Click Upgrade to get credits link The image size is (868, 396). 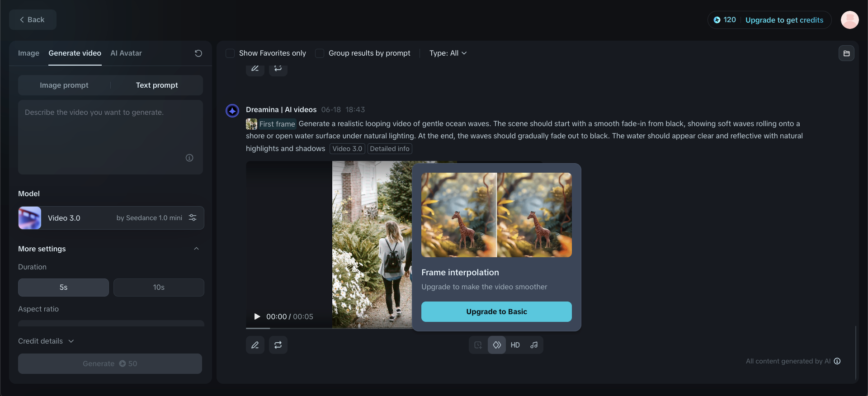784,20
